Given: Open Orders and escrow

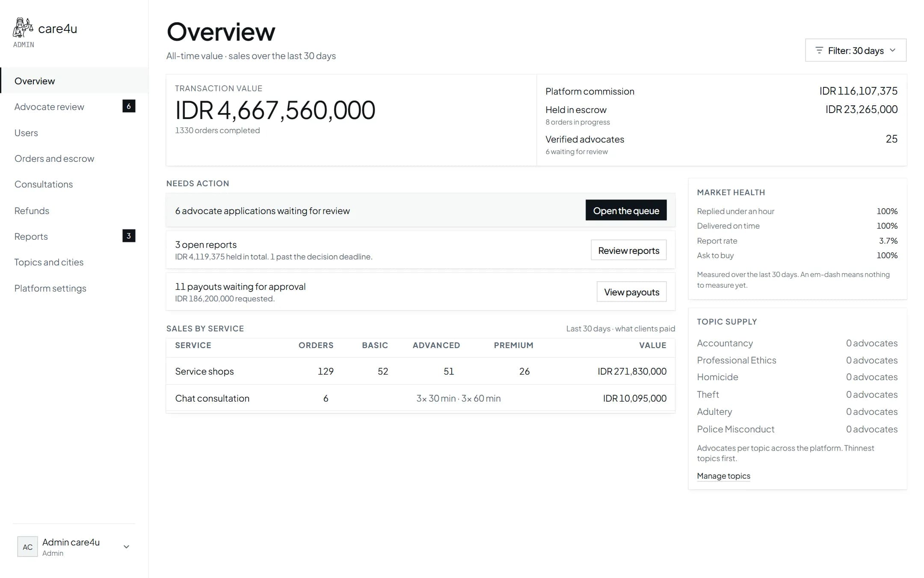Looking at the screenshot, I should [x=54, y=158].
